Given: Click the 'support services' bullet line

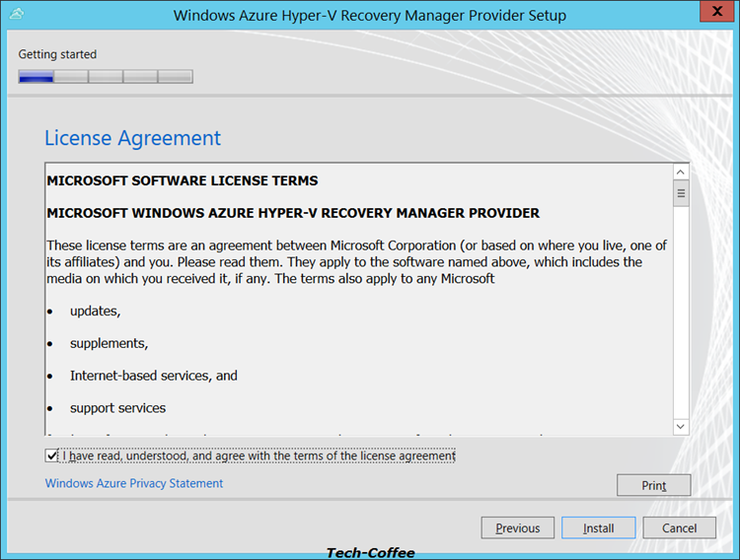Looking at the screenshot, I should pos(118,408).
